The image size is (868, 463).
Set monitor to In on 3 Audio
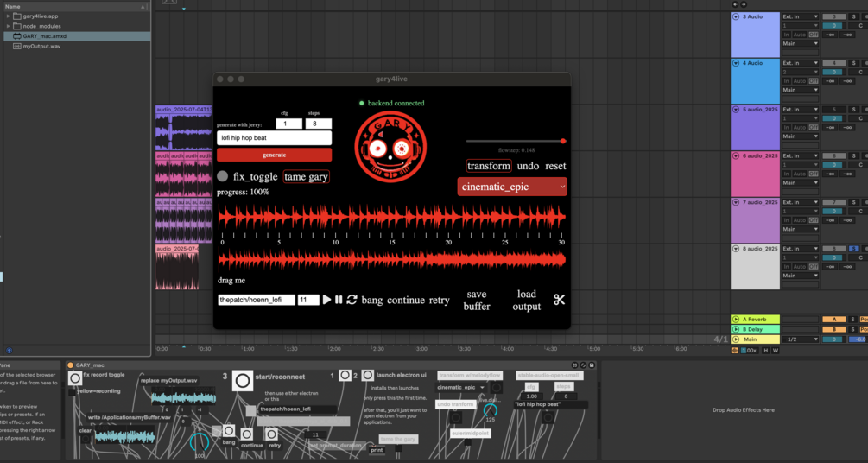786,35
